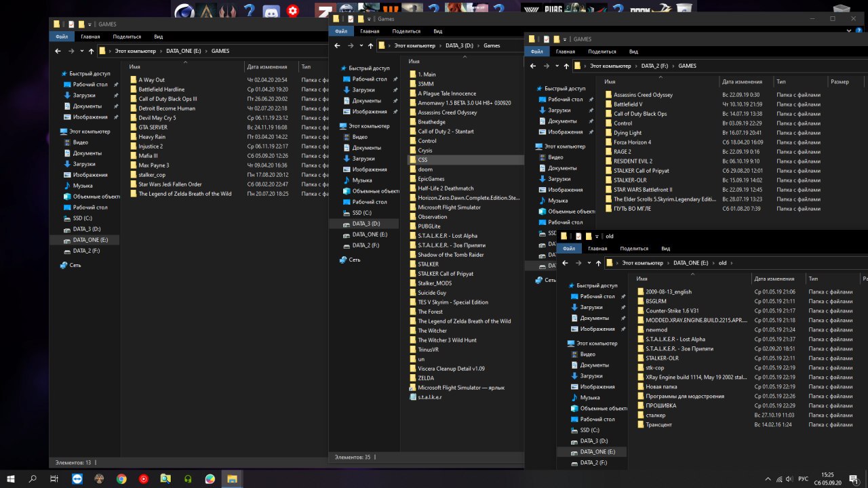Open the Вид tab in the D: Games window
Screen dimensions: 868x488
coord(438,31)
